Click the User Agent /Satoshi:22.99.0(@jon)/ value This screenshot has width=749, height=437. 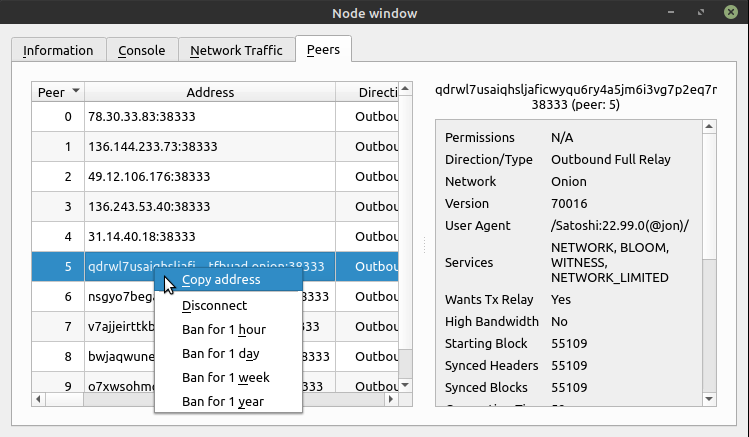(x=620, y=225)
